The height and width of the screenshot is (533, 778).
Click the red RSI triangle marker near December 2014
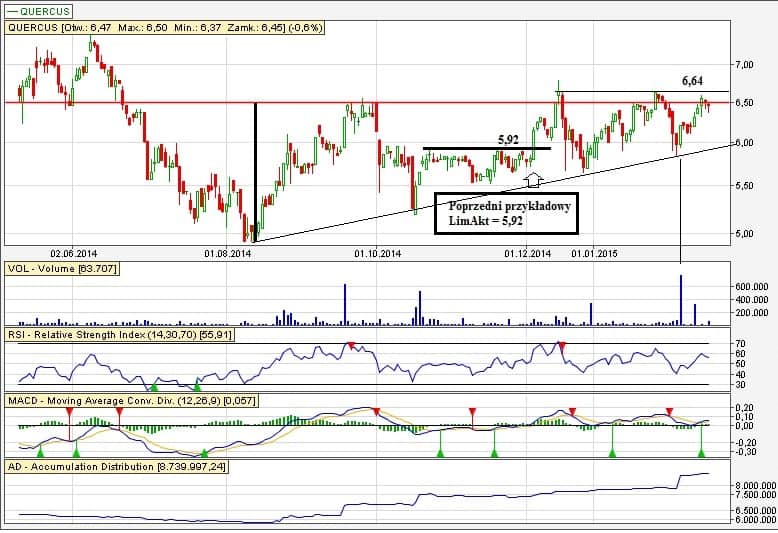point(562,346)
